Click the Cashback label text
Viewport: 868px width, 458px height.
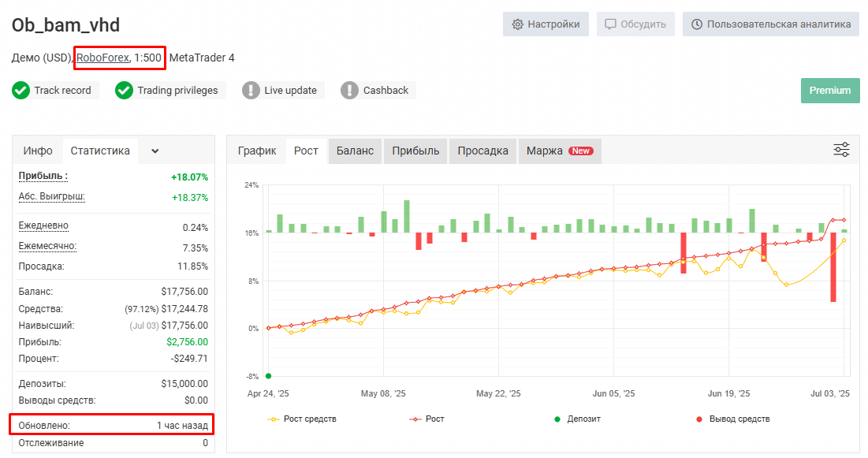point(386,91)
